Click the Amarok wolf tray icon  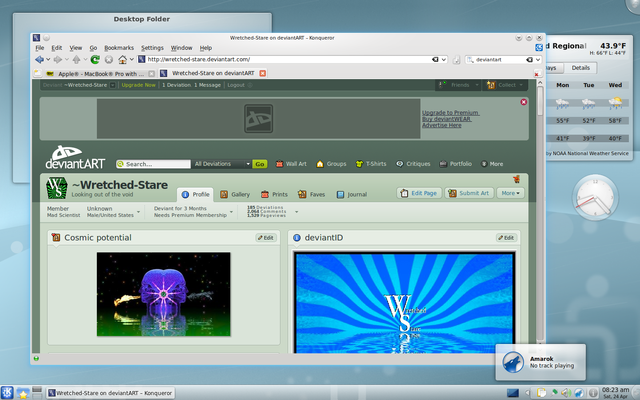tap(579, 393)
